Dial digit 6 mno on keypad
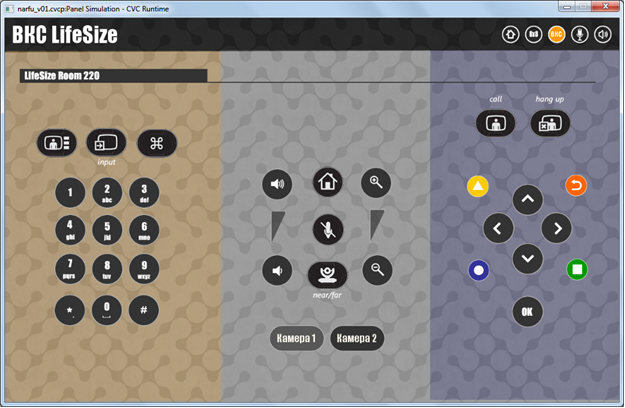The image size is (625, 408). point(144,230)
